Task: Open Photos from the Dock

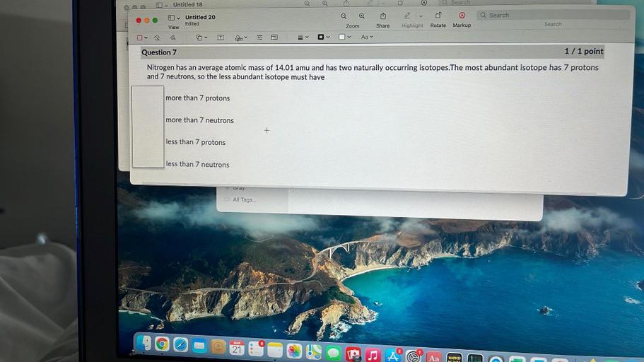Action: coord(294,351)
